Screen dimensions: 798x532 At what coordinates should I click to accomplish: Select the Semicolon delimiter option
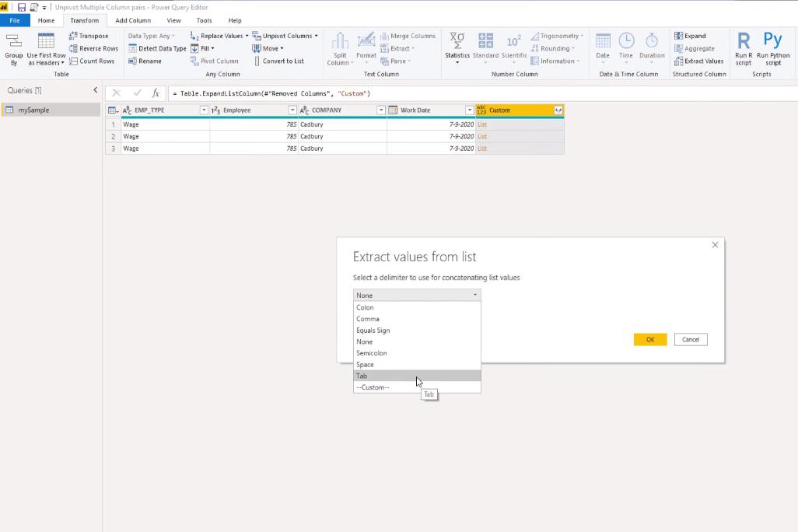417,353
